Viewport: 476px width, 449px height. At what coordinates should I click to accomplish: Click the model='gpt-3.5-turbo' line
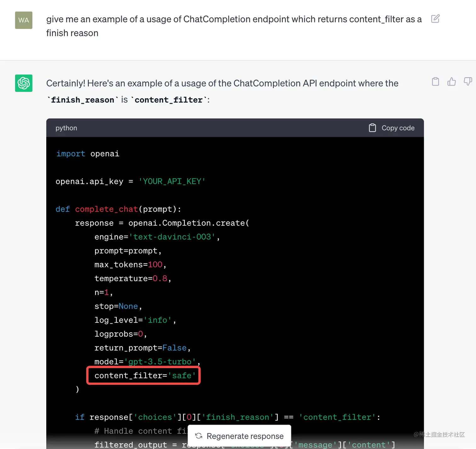pos(147,362)
